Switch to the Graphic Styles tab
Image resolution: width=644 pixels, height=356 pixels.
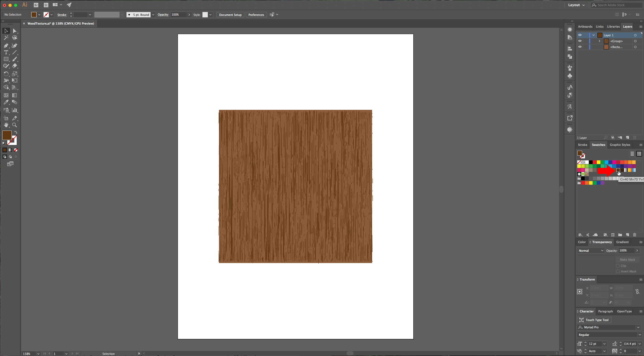tap(620, 145)
